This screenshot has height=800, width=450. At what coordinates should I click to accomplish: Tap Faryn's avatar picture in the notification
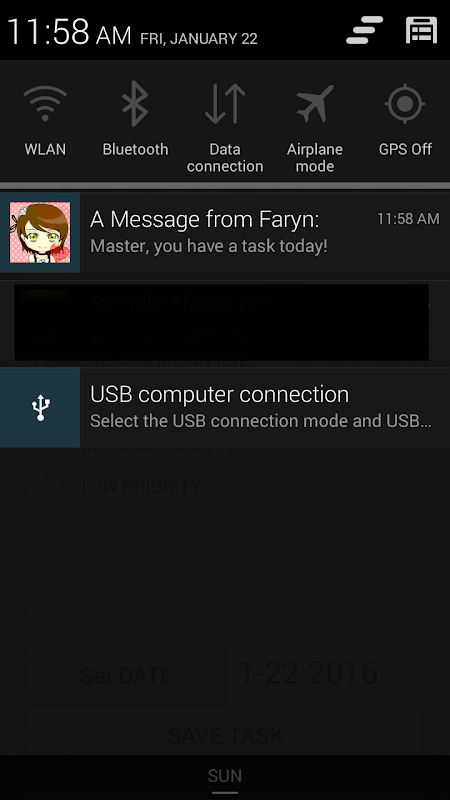point(40,232)
